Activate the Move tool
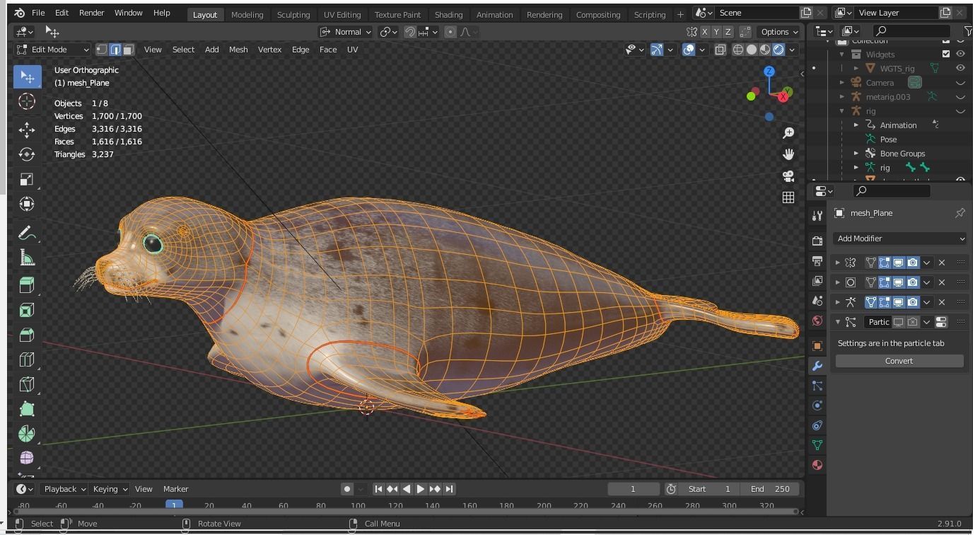 tap(27, 130)
